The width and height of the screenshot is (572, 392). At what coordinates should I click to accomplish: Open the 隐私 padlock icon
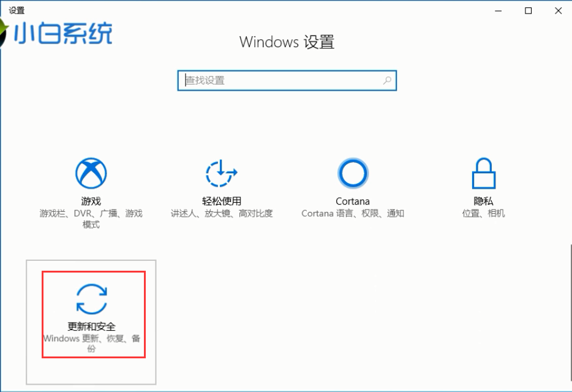[484, 173]
